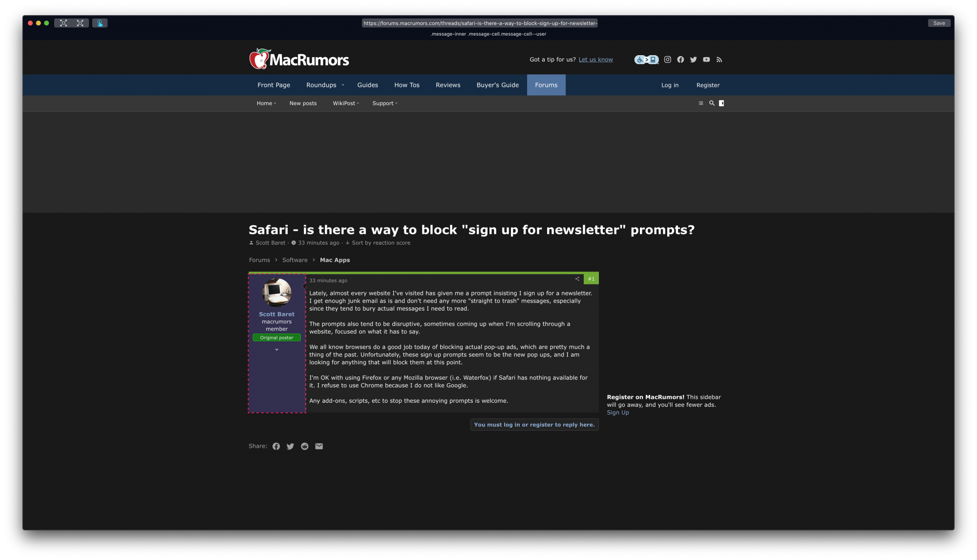Screen dimensions: 977x560
Task: Click the forum search magnifier icon
Action: (x=712, y=103)
